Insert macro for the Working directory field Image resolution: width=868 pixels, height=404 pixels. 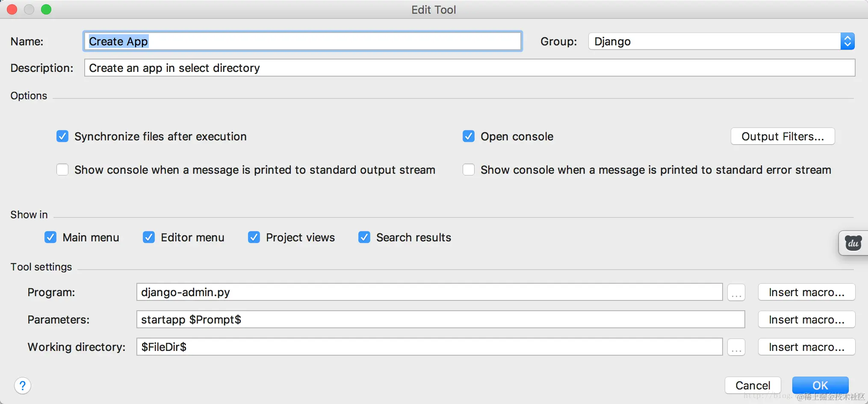806,347
